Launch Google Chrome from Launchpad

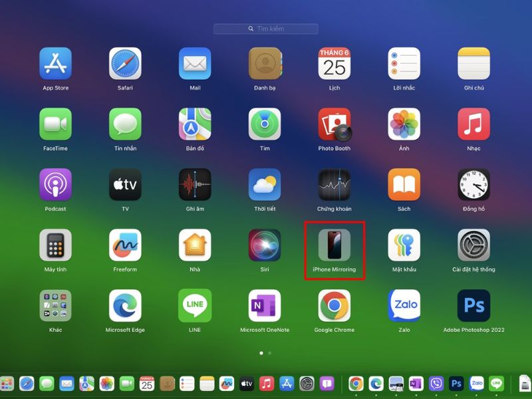334,305
